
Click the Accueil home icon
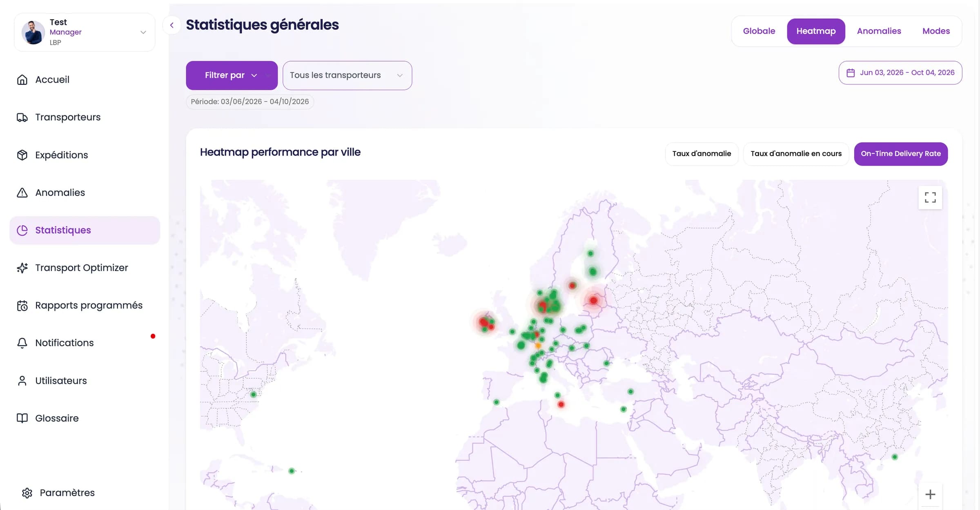(22, 80)
